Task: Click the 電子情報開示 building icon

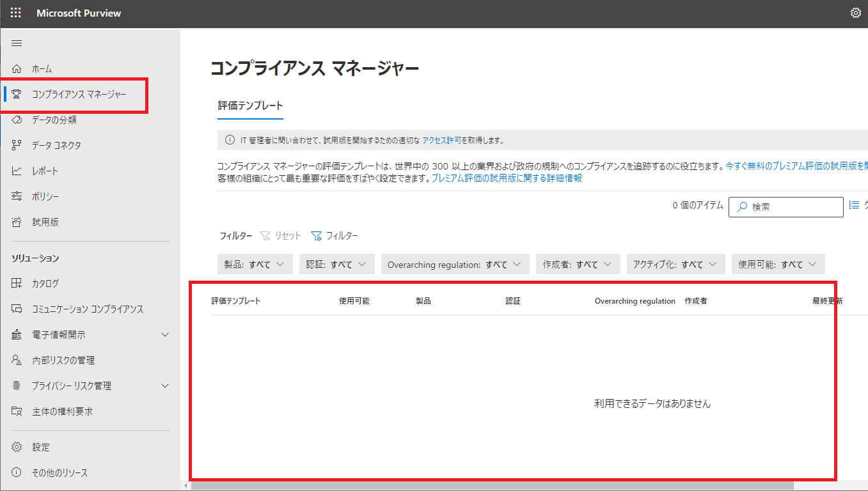Action: [x=17, y=334]
